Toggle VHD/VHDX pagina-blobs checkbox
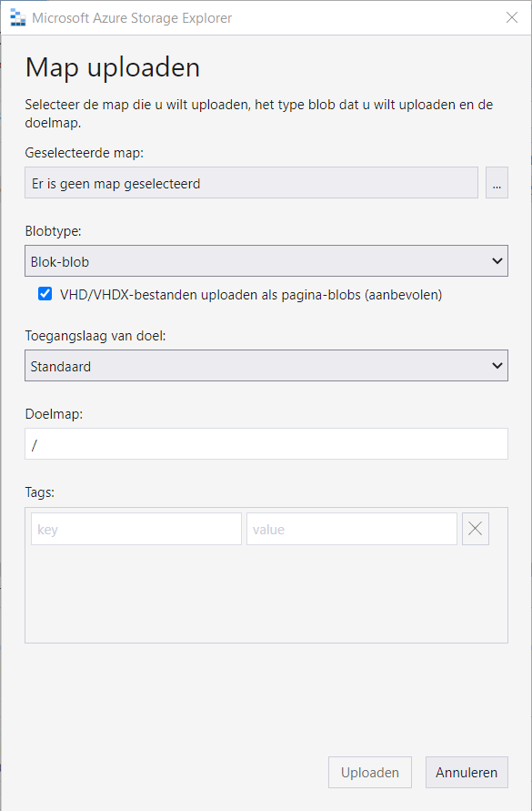This screenshot has height=811, width=532. point(45,294)
